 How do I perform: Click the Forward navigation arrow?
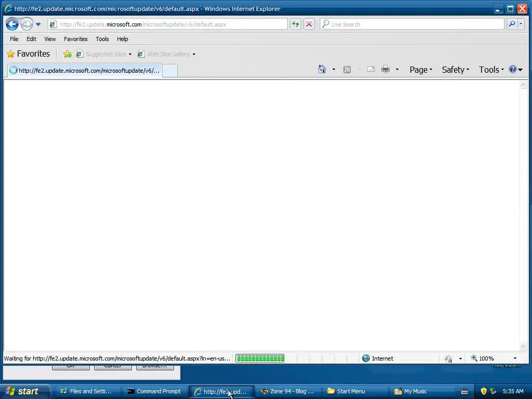26,24
